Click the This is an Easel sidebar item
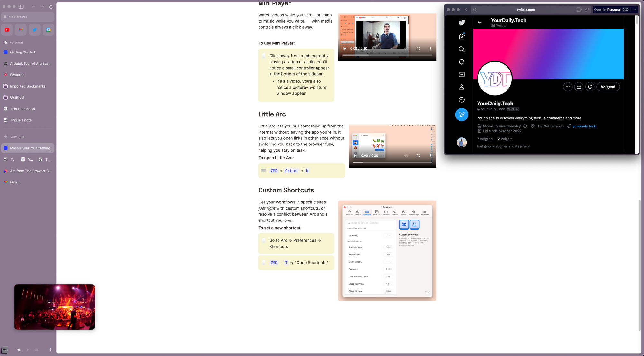 [22, 109]
